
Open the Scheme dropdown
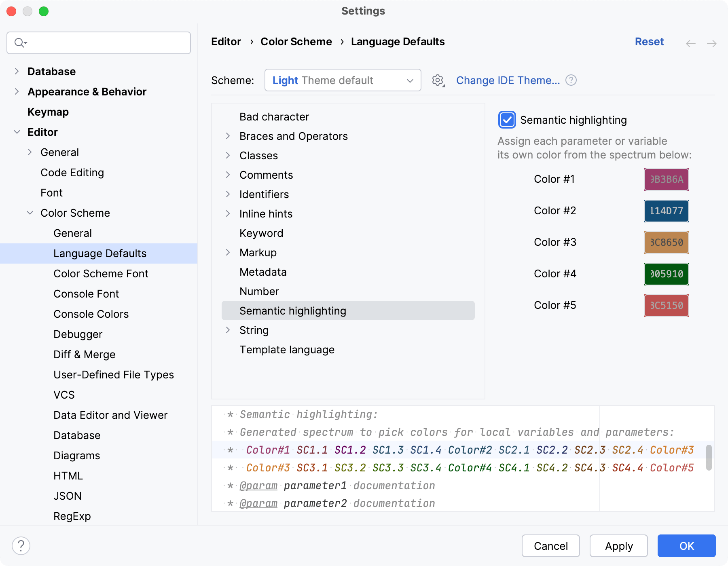343,80
